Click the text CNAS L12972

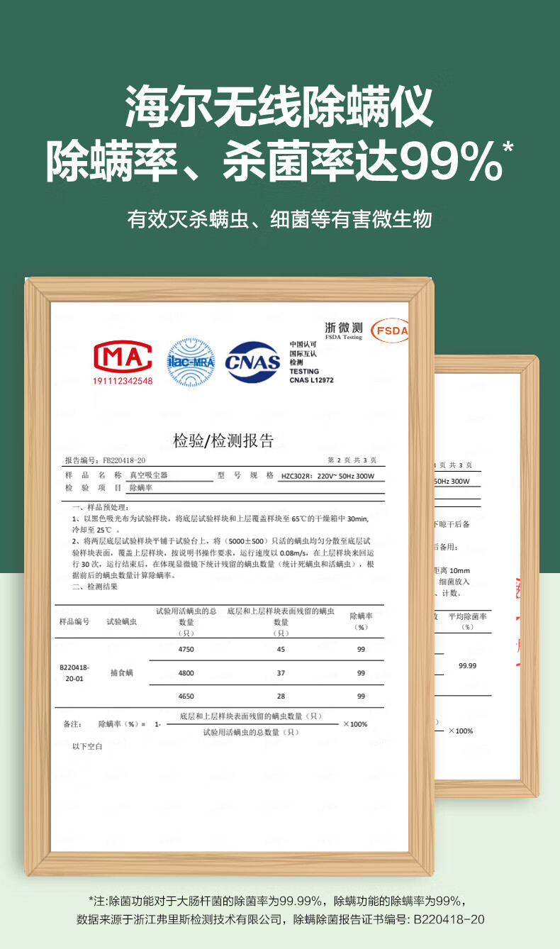click(x=311, y=380)
